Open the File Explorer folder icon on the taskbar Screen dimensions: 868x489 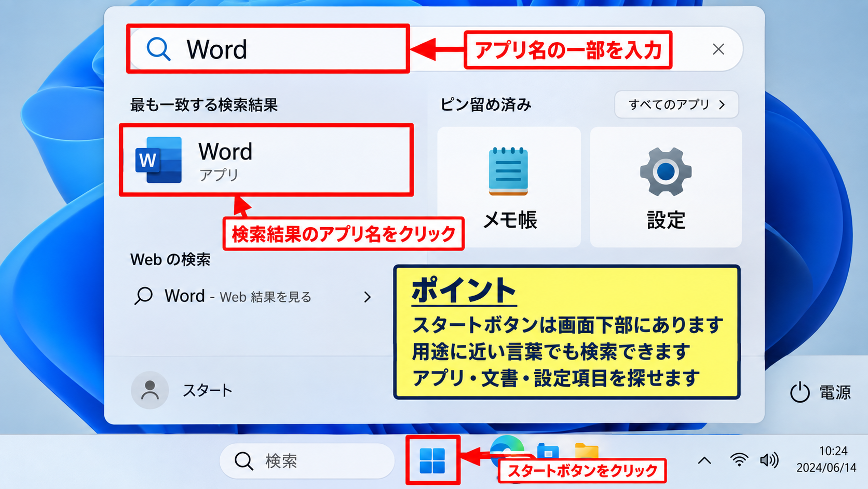(587, 451)
